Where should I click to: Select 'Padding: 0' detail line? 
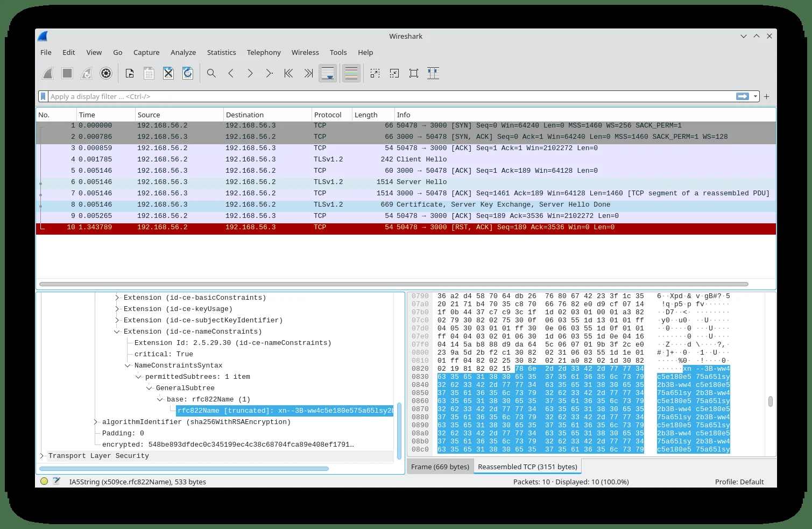click(123, 433)
